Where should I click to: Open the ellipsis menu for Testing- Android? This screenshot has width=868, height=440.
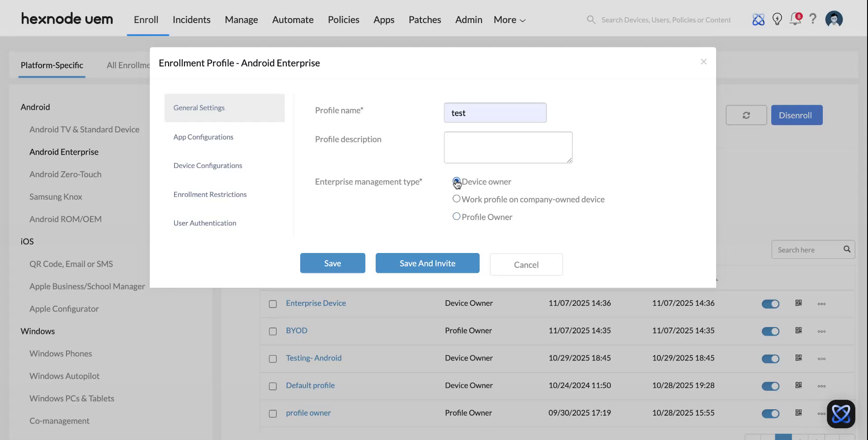pos(821,358)
